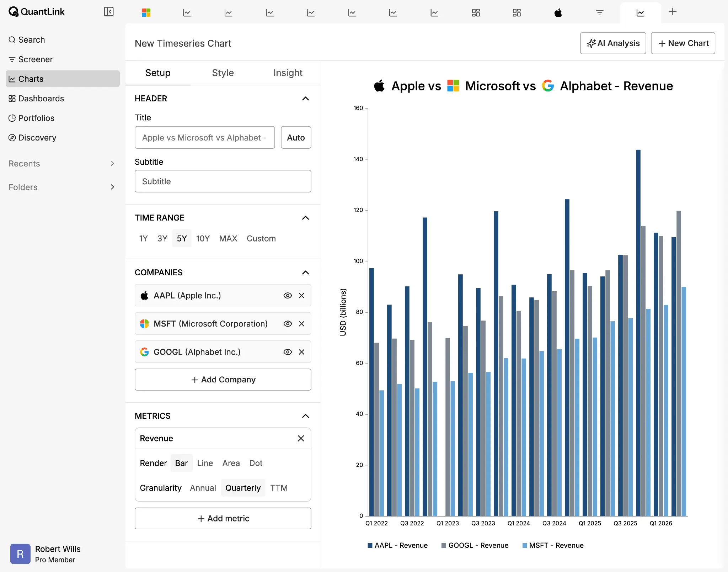
Task: Switch to Style tab
Action: pyautogui.click(x=223, y=73)
